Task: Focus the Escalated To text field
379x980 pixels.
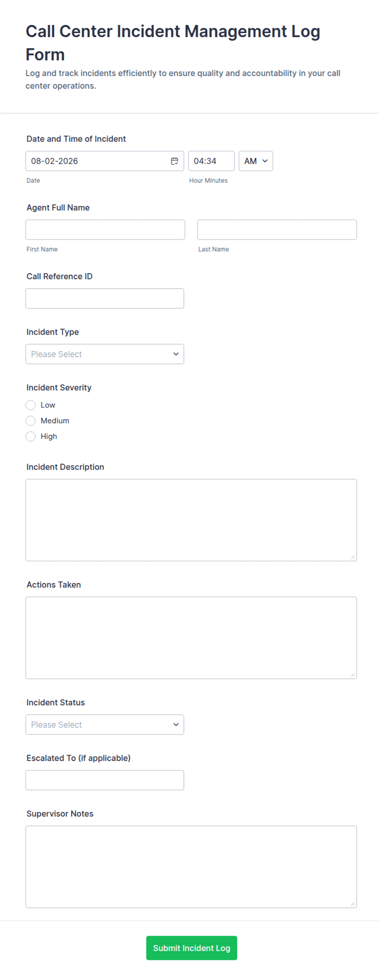Action: point(105,780)
